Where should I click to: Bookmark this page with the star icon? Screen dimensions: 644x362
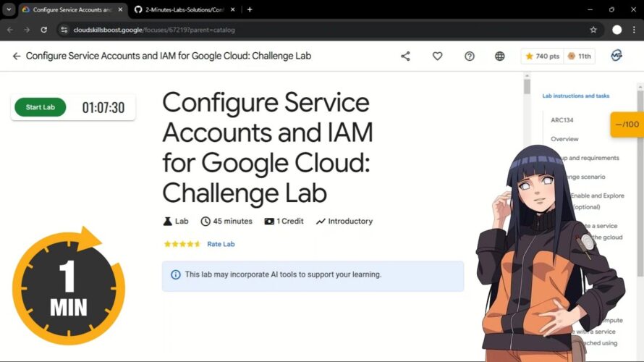coord(593,30)
